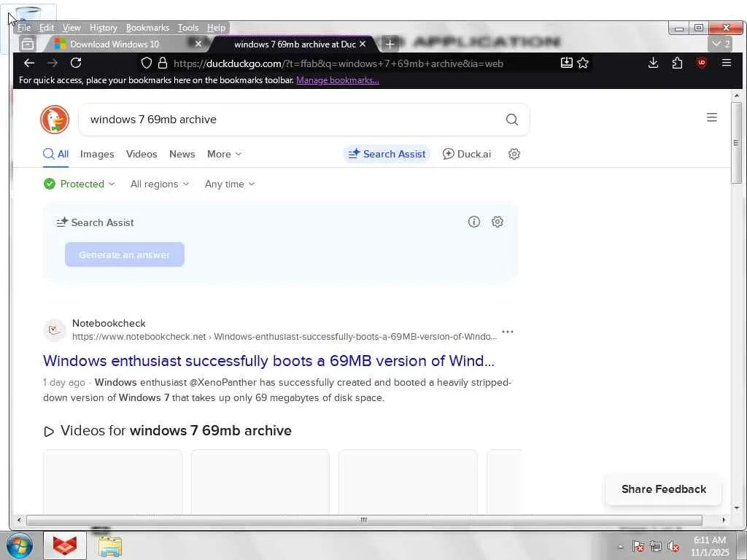Bookmark this page with the star
The width and height of the screenshot is (747, 560).
pyautogui.click(x=583, y=63)
